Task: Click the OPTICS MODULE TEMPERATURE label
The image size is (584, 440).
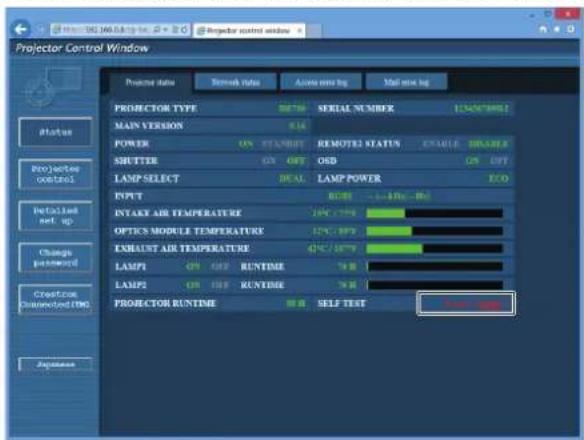Action: pyautogui.click(x=189, y=231)
